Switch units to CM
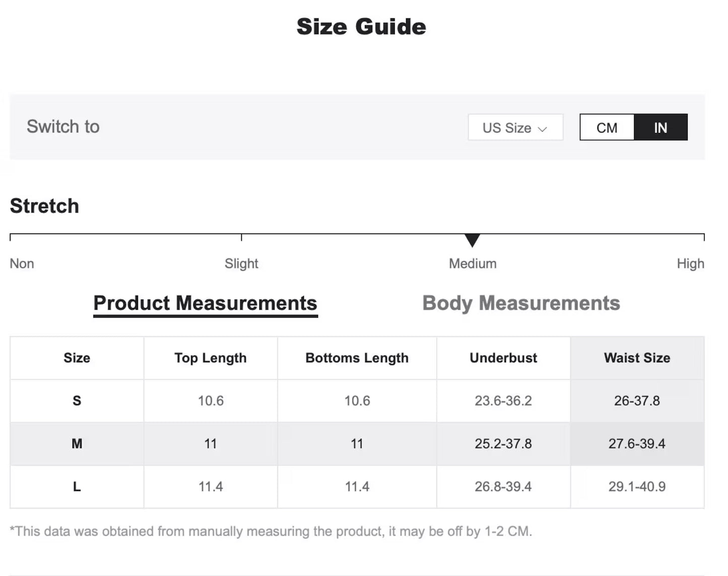 pos(607,127)
